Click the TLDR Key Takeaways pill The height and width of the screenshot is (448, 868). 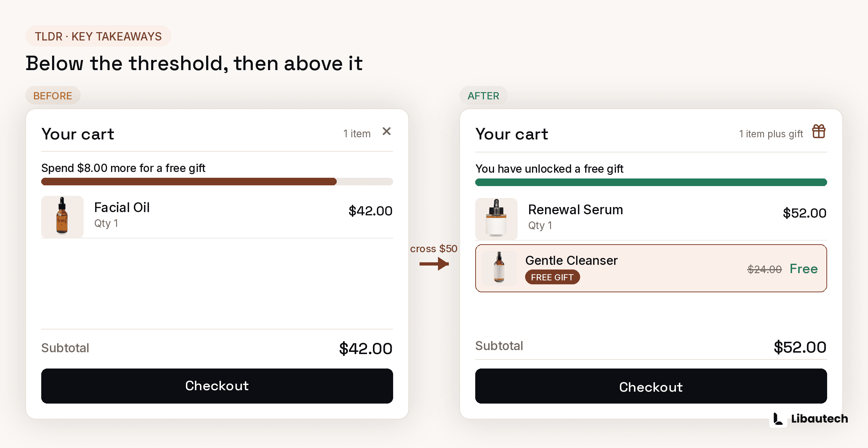click(98, 36)
